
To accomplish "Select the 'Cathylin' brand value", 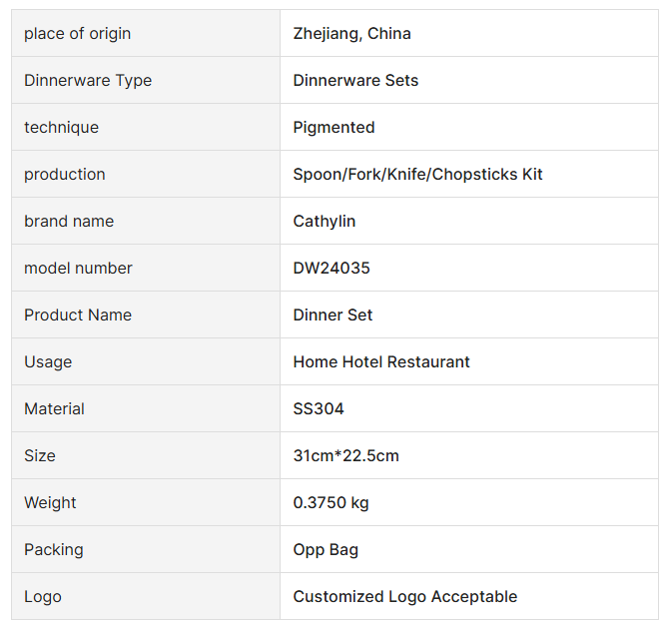I will (x=324, y=222).
